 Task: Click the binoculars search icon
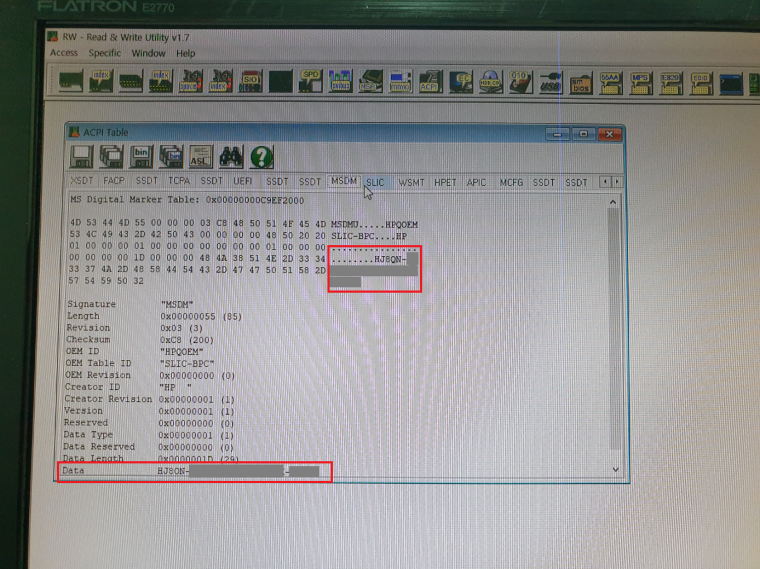click(x=231, y=157)
